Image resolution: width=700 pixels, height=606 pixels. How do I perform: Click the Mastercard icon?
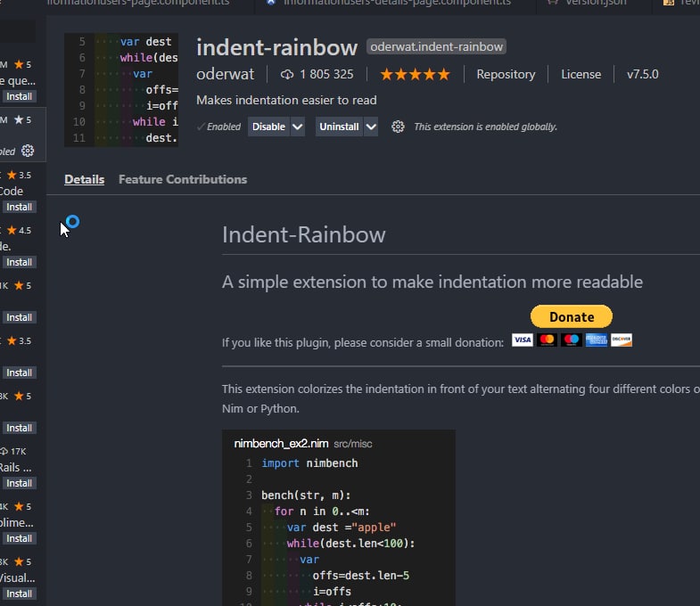[547, 340]
